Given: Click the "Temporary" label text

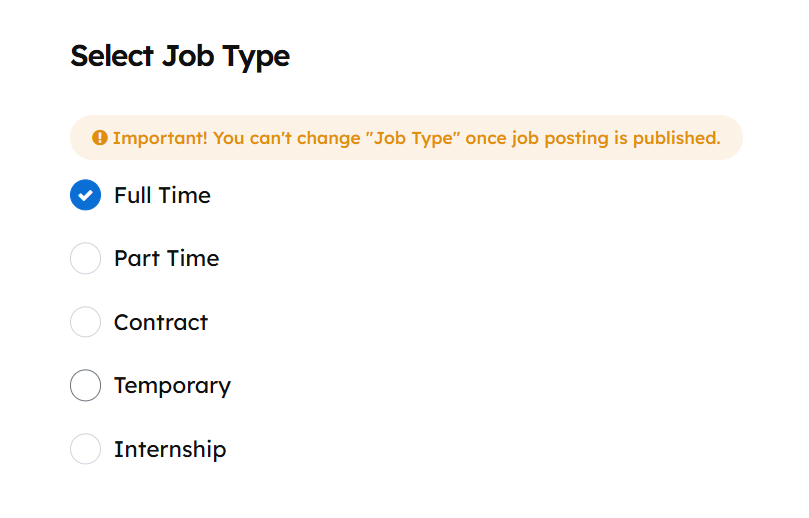Looking at the screenshot, I should [x=172, y=385].
